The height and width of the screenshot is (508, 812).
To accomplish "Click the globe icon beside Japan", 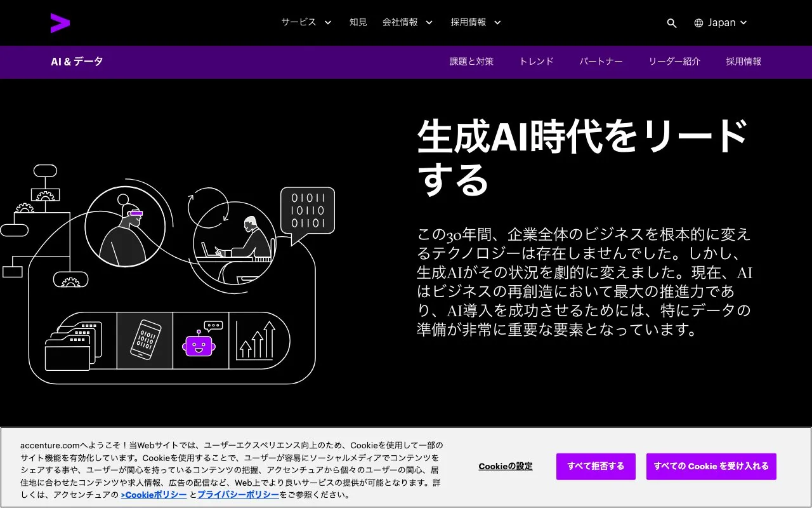I will [699, 23].
